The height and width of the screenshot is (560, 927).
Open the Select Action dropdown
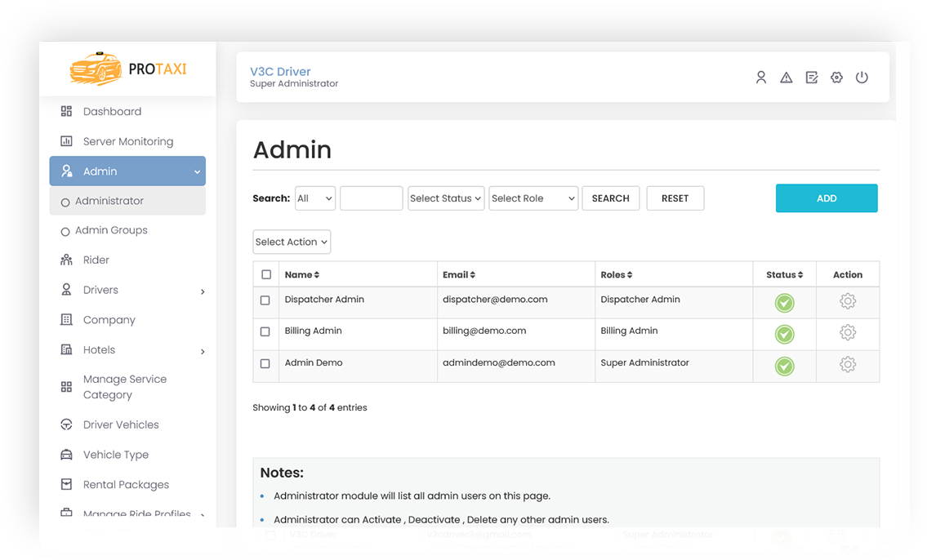click(292, 242)
